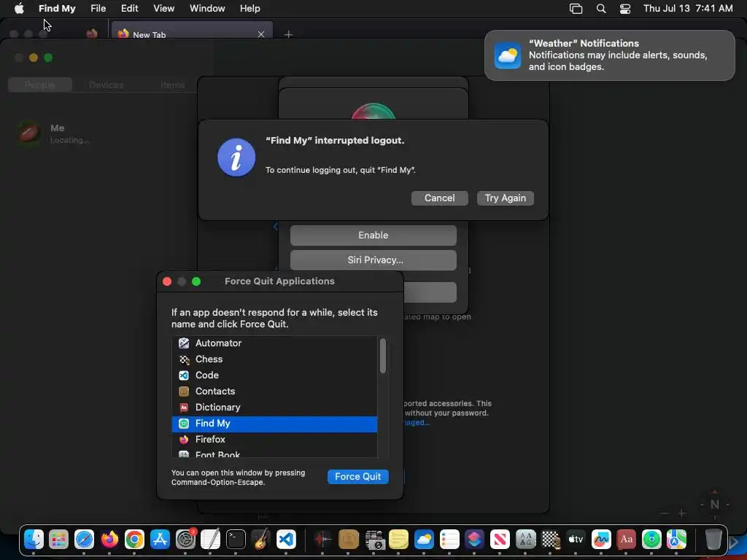This screenshot has height=560, width=747.
Task: Open Visual Studio Code in Dock
Action: [286, 540]
